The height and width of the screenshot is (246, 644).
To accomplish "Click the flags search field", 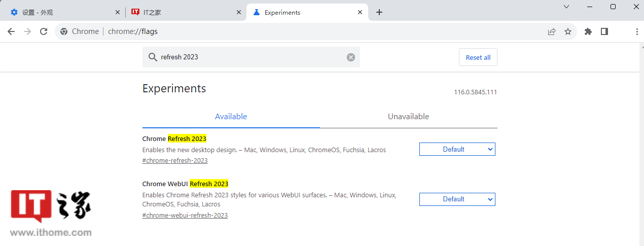I will tap(251, 57).
